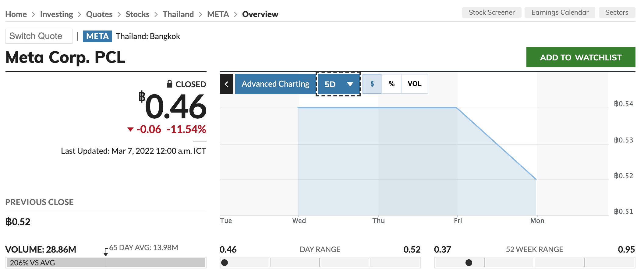
Task: Click the -0.06 price change value
Action: click(x=149, y=129)
